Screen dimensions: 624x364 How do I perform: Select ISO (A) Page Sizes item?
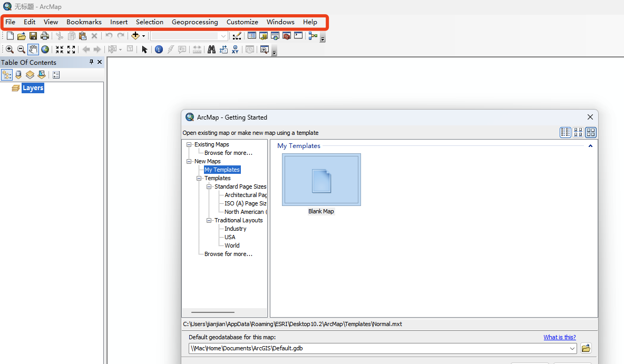click(246, 203)
